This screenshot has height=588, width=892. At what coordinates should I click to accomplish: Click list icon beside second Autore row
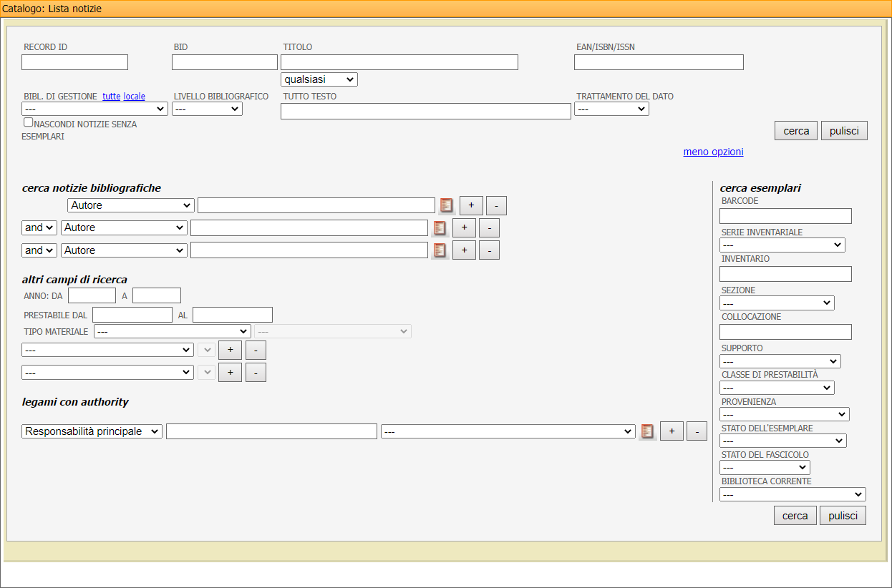[x=440, y=228]
